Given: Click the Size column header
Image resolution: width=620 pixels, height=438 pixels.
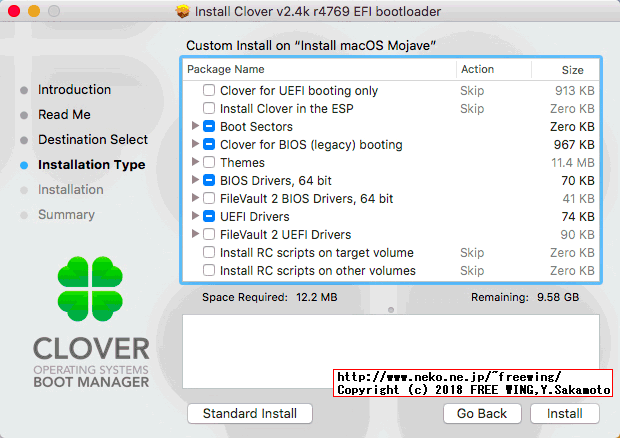Looking at the screenshot, I should pos(565,70).
